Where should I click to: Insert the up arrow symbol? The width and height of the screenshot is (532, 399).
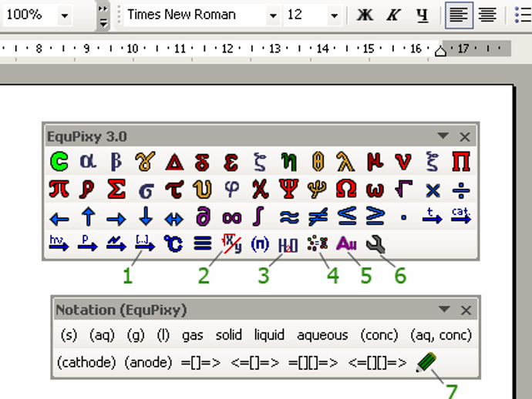pyautogui.click(x=88, y=216)
